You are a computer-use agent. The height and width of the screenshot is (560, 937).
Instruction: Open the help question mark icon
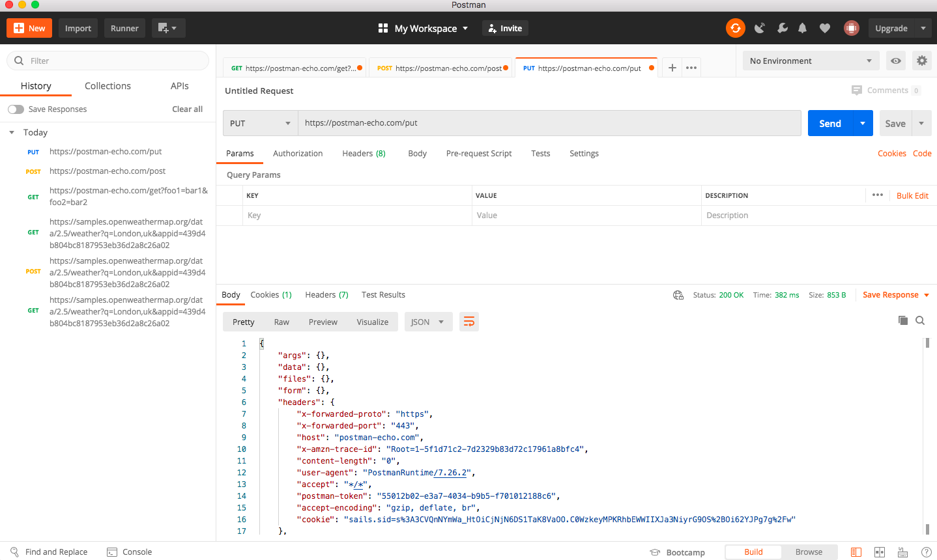926,552
